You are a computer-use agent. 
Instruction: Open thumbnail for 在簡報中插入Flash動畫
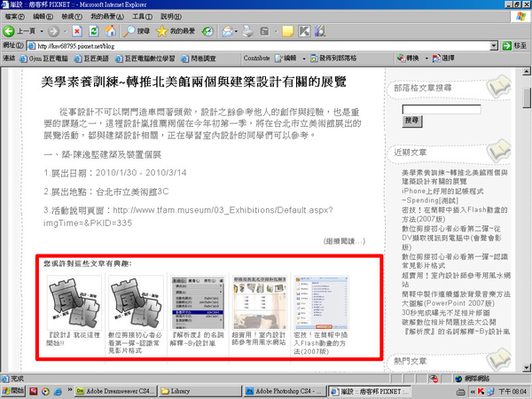coord(321,302)
